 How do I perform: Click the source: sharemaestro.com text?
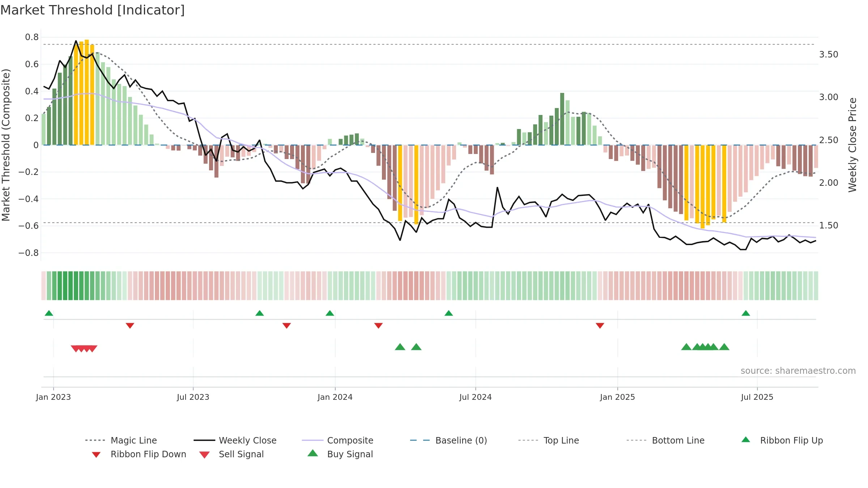[x=798, y=371]
